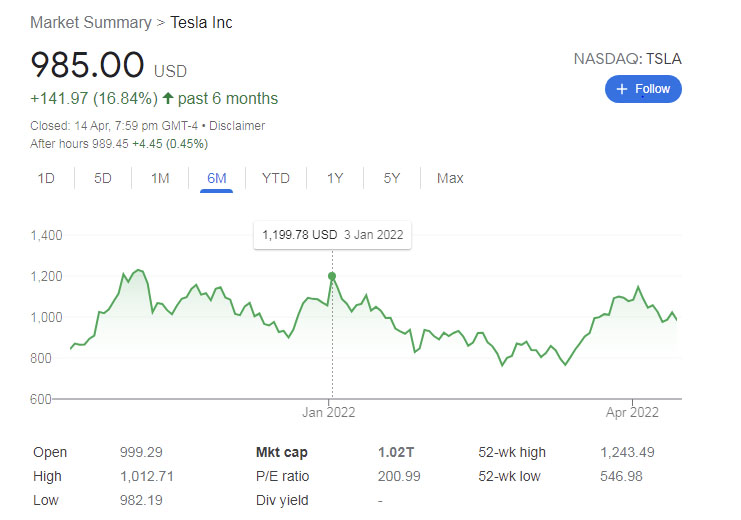Click the green data point on chart
741x520 pixels.
[x=332, y=276]
